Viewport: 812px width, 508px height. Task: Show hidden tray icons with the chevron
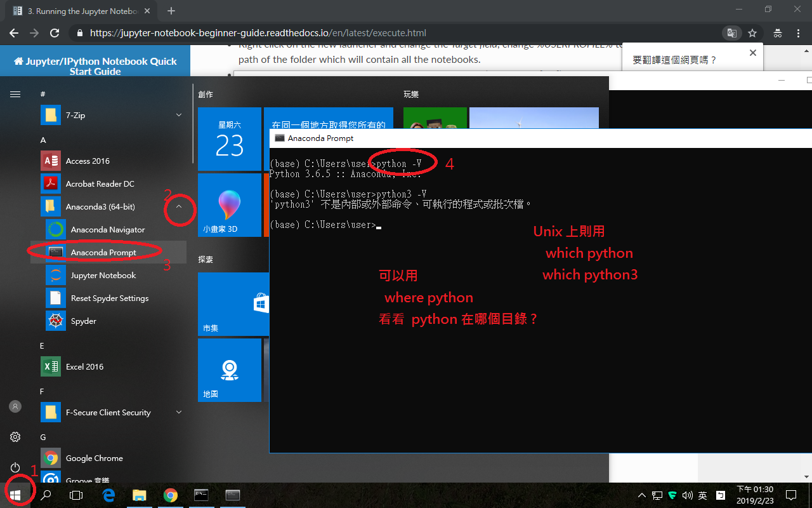coord(642,495)
